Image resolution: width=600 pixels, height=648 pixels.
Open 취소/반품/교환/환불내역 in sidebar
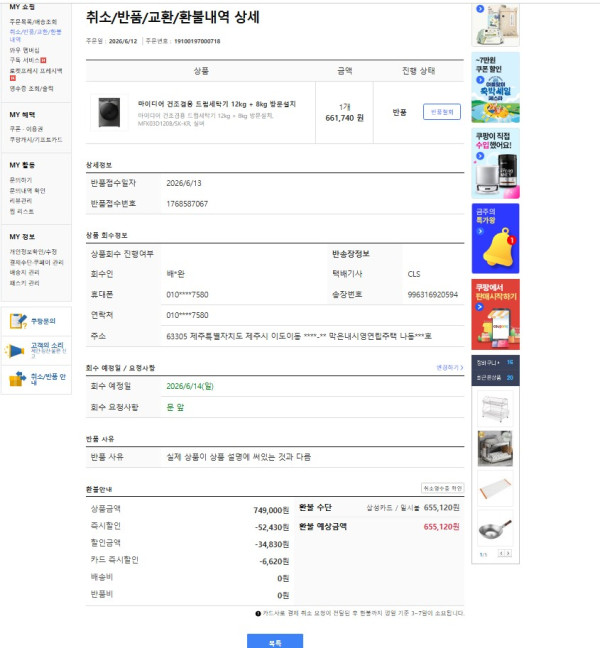(x=36, y=35)
